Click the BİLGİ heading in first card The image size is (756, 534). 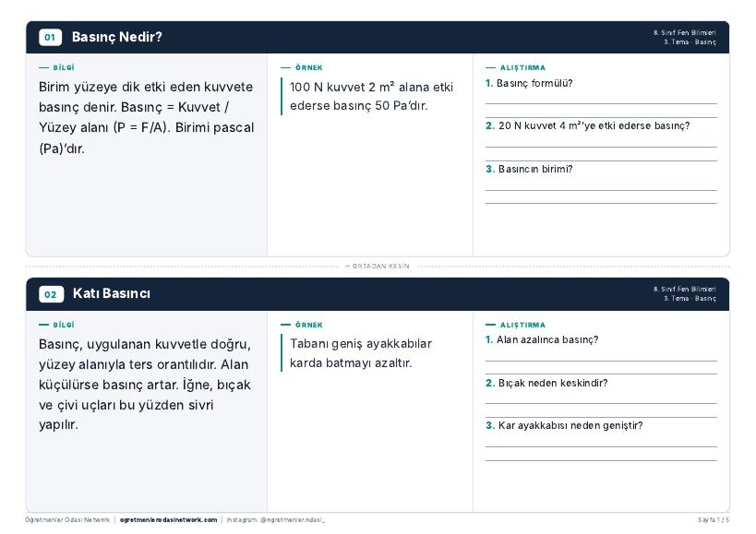tap(64, 68)
